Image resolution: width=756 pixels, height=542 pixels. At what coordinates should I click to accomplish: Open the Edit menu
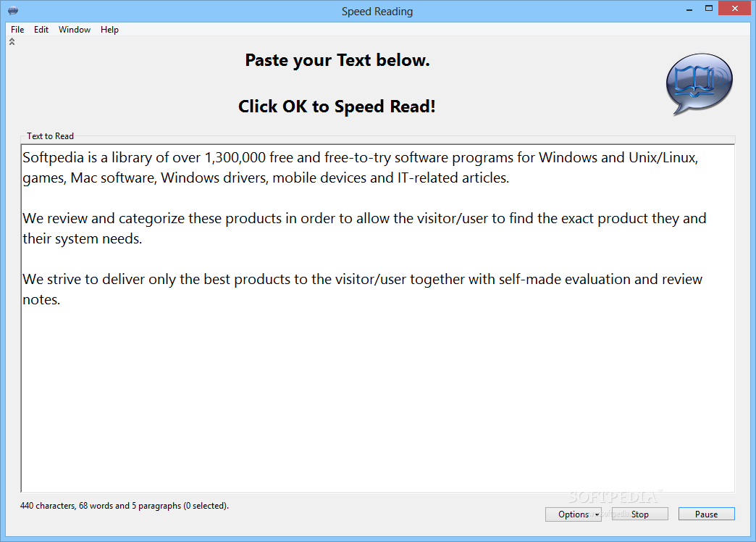(x=41, y=30)
